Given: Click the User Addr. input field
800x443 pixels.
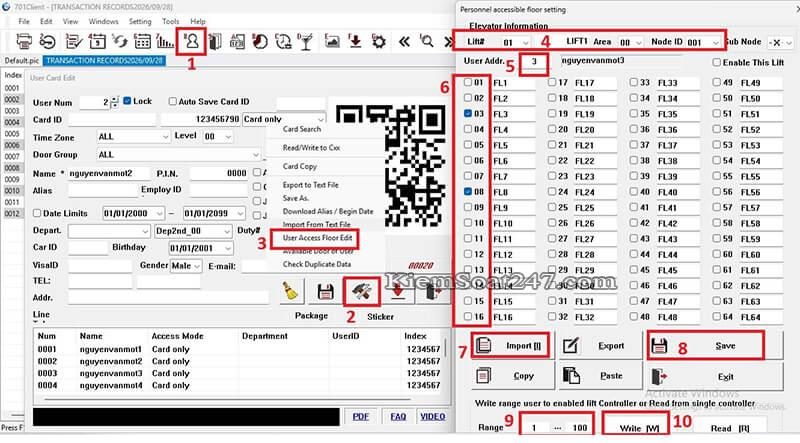Looking at the screenshot, I should point(534,62).
